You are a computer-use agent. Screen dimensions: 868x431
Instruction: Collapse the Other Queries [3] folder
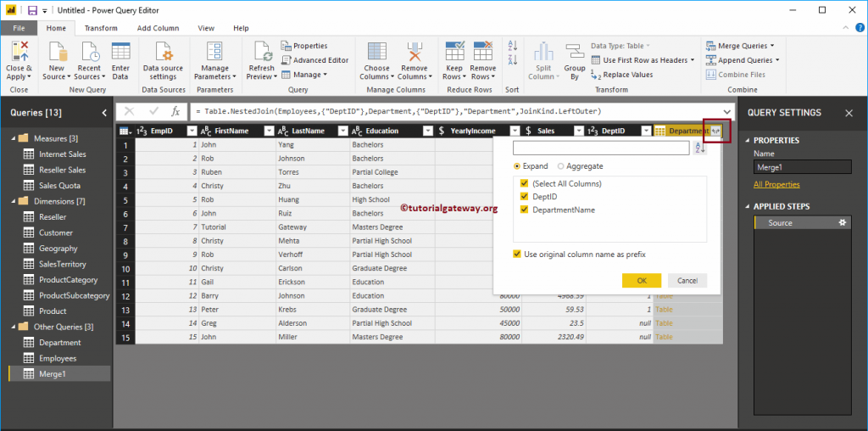coord(13,327)
